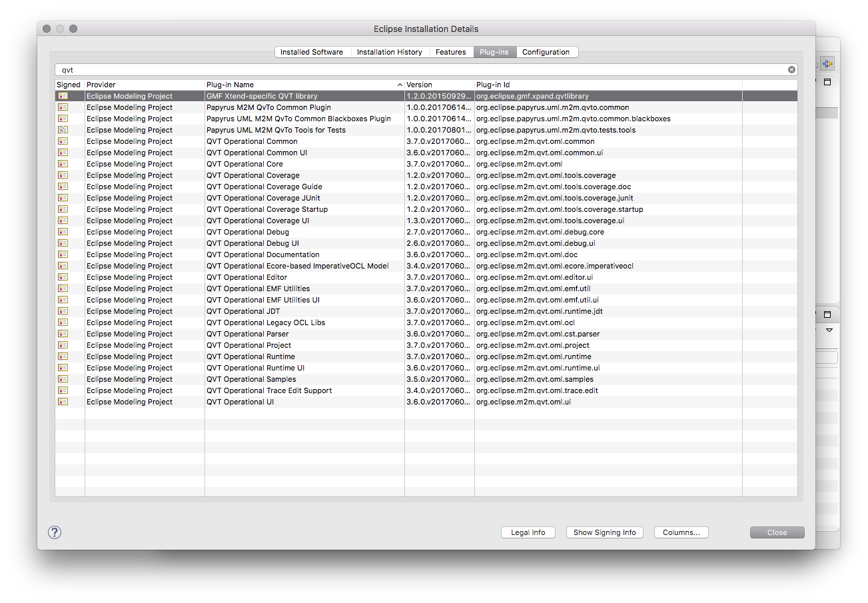Click org.eclipse.m2m.qvt.oml.samples plug-in id
The width and height of the screenshot is (868, 603).
[534, 379]
